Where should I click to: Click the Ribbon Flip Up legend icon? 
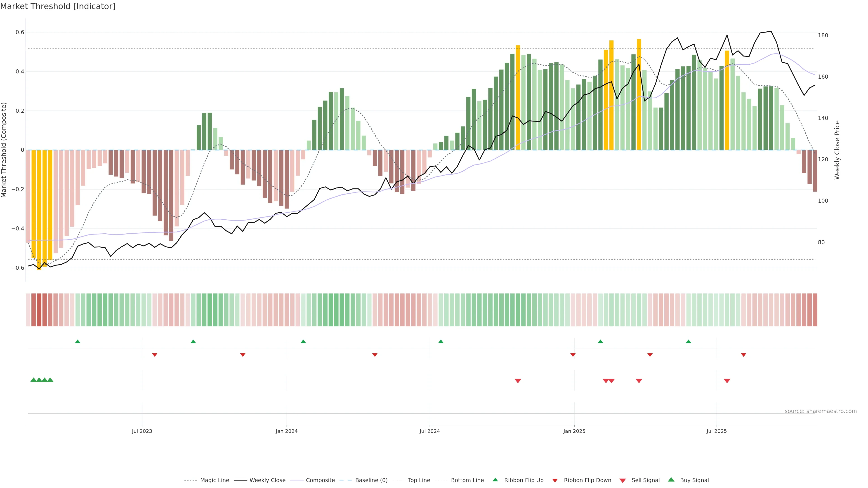495,480
